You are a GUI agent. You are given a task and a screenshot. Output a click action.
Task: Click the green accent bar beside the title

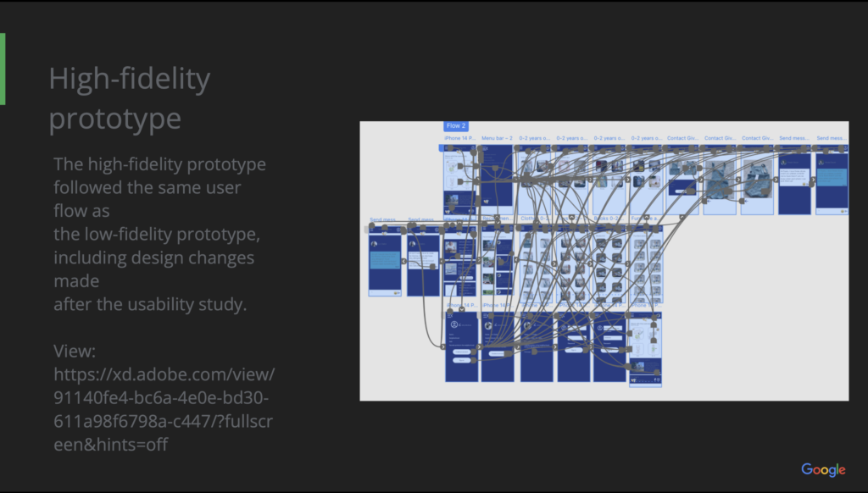tap(3, 69)
